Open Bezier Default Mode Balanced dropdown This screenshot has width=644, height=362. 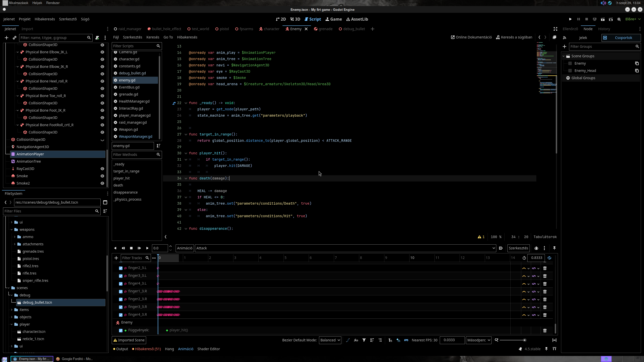[x=330, y=340]
